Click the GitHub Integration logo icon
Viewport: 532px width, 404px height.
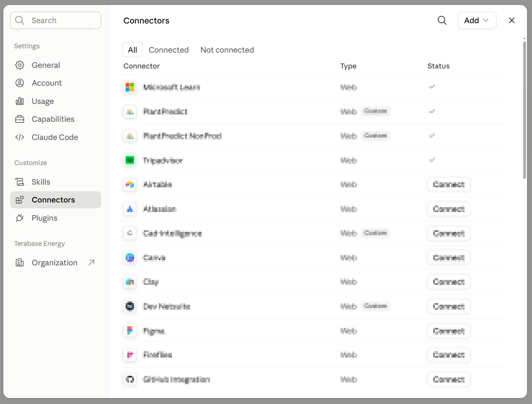click(130, 380)
